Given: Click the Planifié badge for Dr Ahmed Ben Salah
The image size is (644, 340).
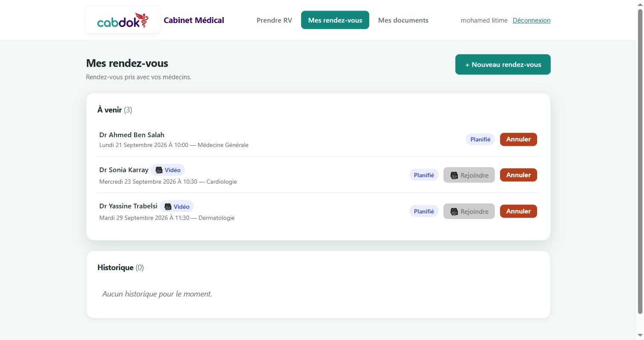Looking at the screenshot, I should pos(480,139).
